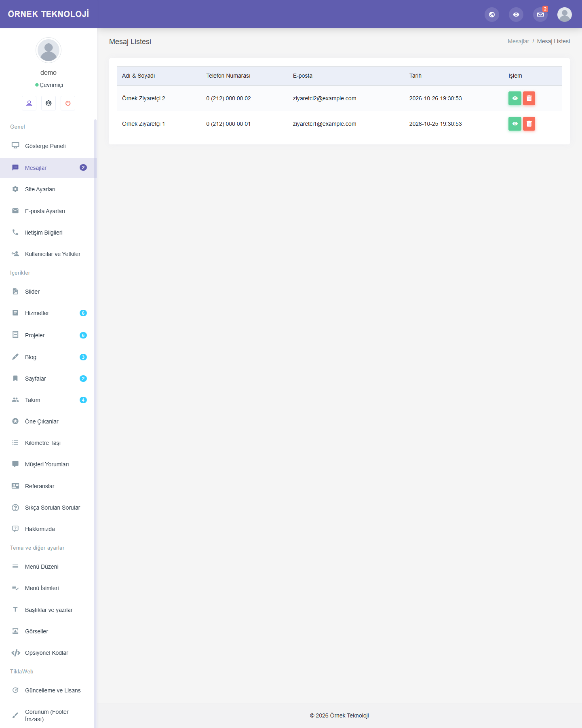This screenshot has width=582, height=728.
Task: Click the eye icon in header bar
Action: point(516,15)
